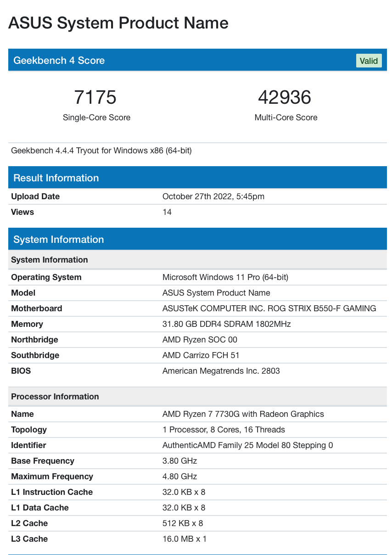
Task: Click the ASUS System Product Name heading
Action: click(x=118, y=23)
